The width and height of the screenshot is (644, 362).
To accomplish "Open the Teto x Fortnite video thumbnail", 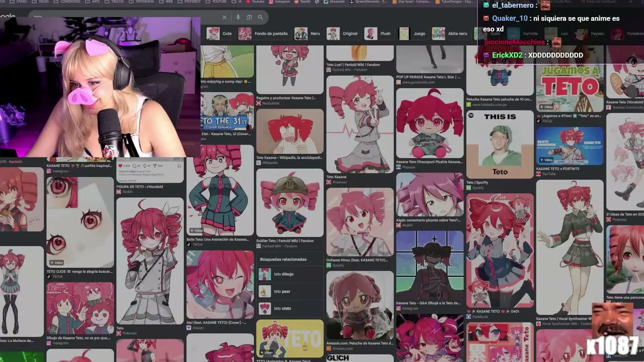I will [x=570, y=146].
